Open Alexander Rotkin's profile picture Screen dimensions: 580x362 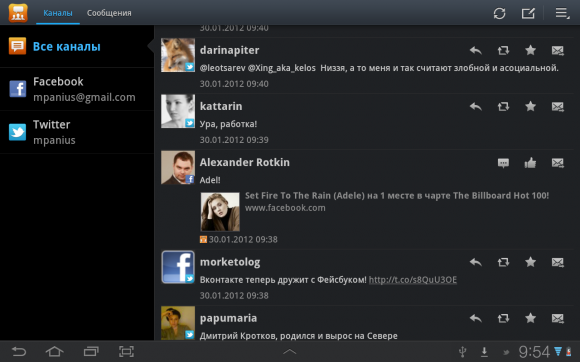point(178,167)
